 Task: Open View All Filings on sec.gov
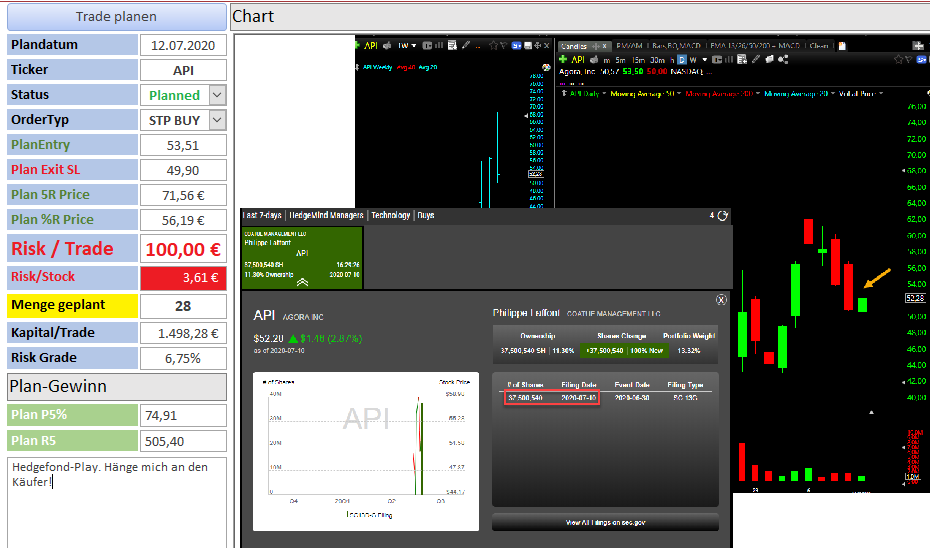(x=605, y=522)
